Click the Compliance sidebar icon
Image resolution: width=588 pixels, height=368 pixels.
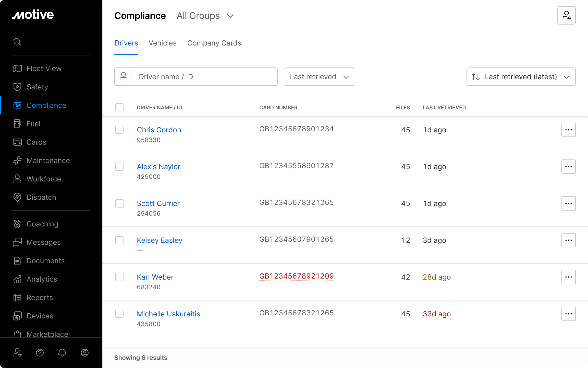point(17,105)
